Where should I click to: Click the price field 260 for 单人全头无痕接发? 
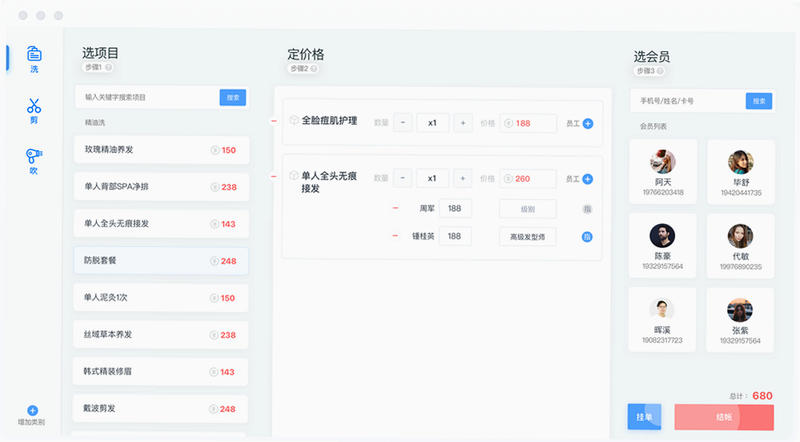pyautogui.click(x=528, y=179)
